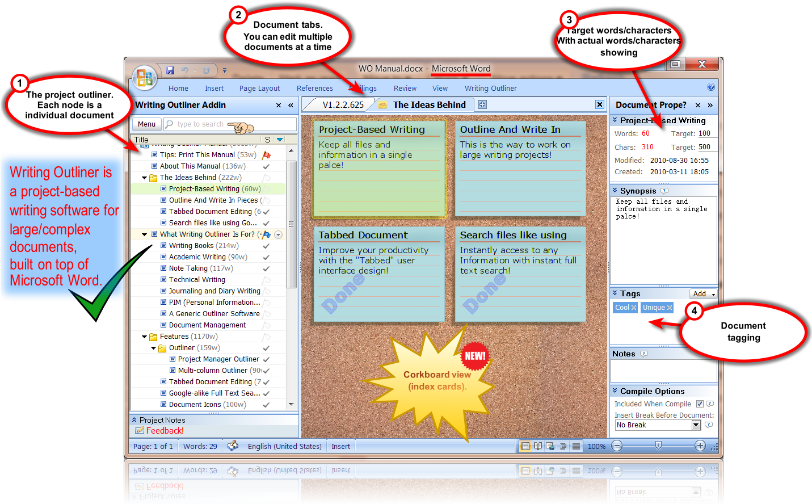
Task: Click the Print Layout view icon
Action: (525, 446)
